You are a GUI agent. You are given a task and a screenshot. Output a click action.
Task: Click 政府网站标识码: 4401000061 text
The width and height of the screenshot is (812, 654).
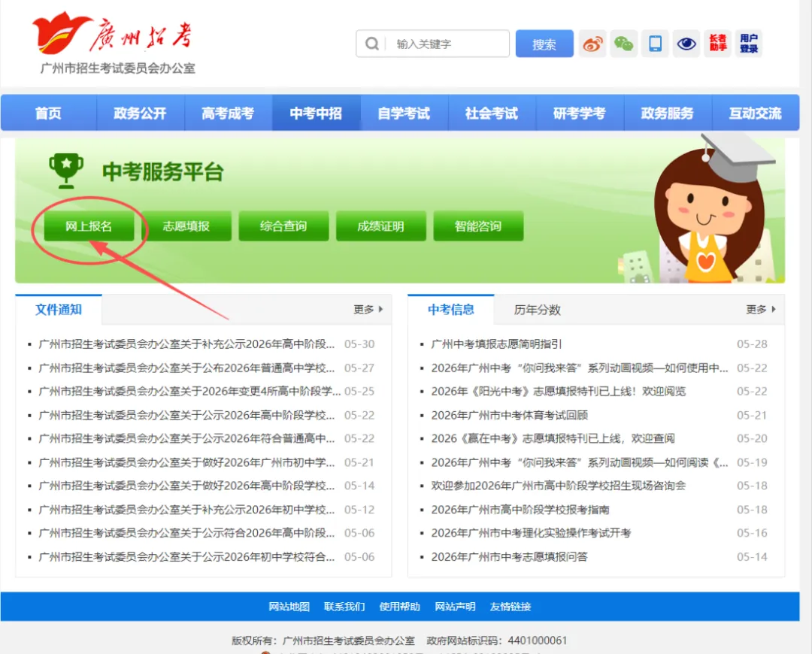pos(497,640)
